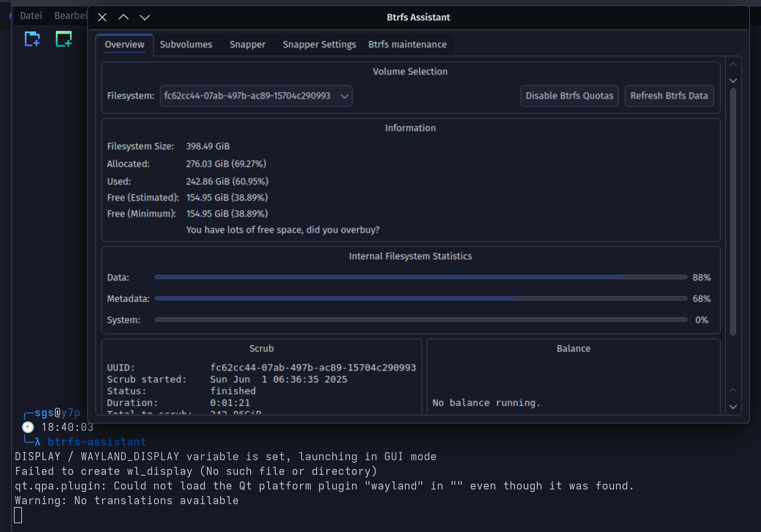
Task: Open the Datei menu
Action: [x=31, y=16]
